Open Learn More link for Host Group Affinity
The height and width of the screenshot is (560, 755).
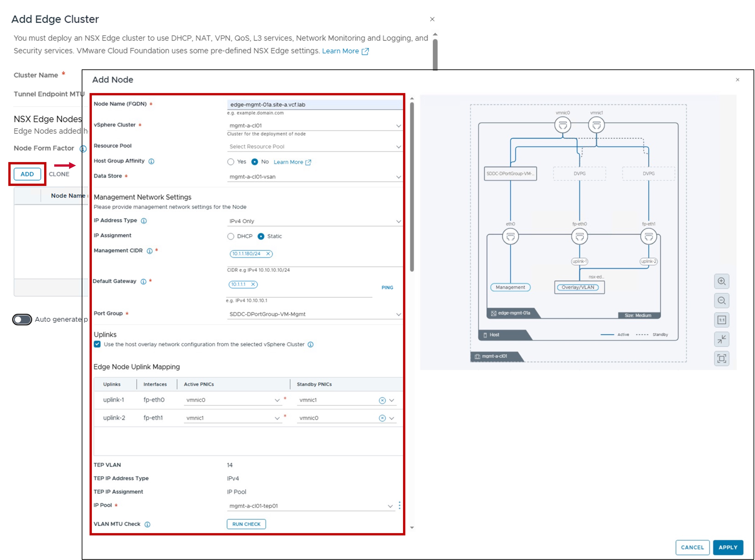[292, 162]
